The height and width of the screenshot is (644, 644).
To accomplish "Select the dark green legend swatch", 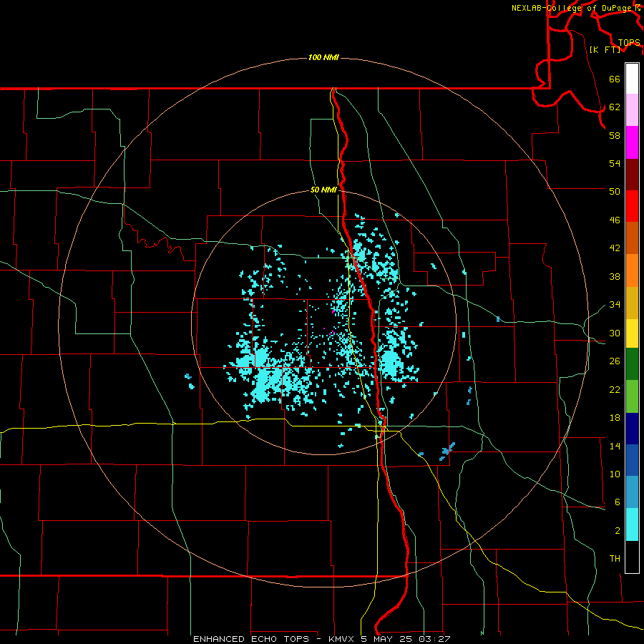I will pos(632,364).
